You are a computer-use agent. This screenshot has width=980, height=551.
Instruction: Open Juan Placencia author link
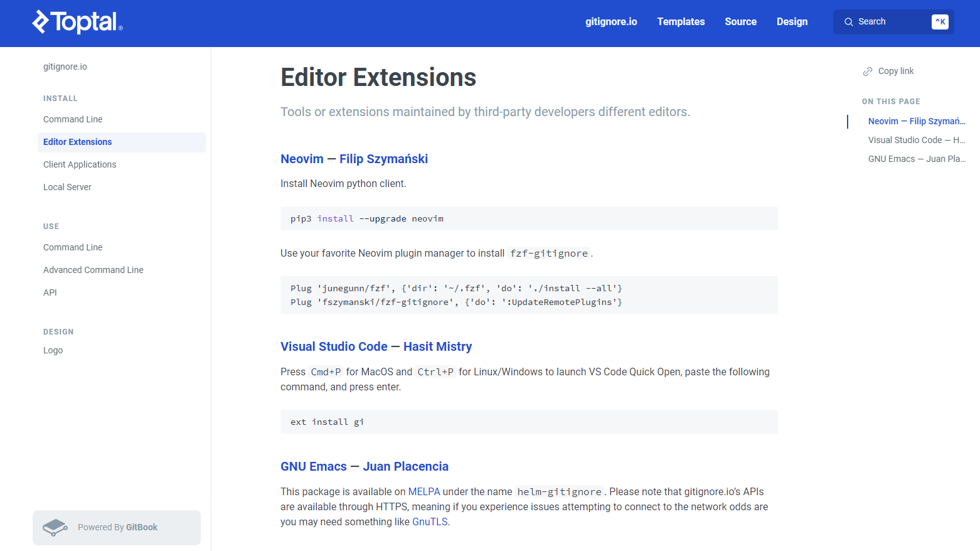405,466
